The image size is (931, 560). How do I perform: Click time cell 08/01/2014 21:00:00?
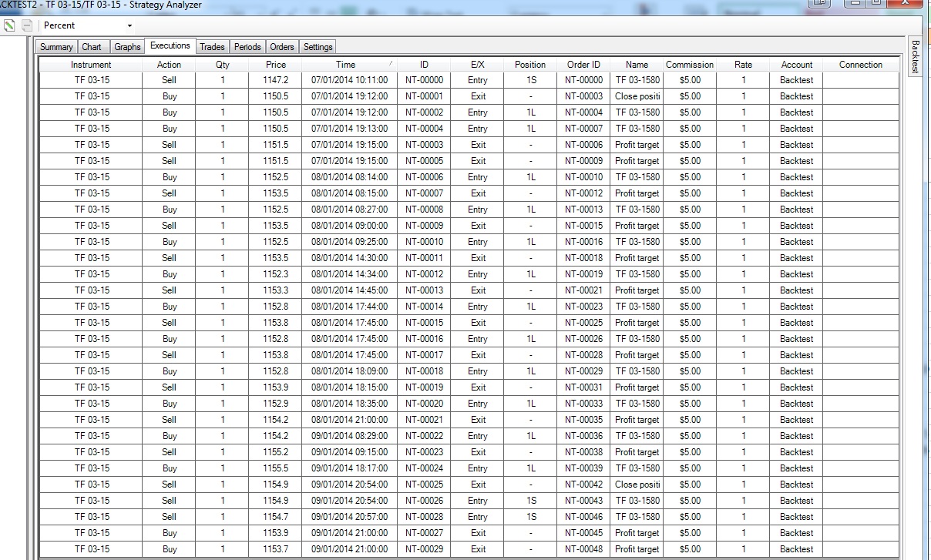(350, 420)
